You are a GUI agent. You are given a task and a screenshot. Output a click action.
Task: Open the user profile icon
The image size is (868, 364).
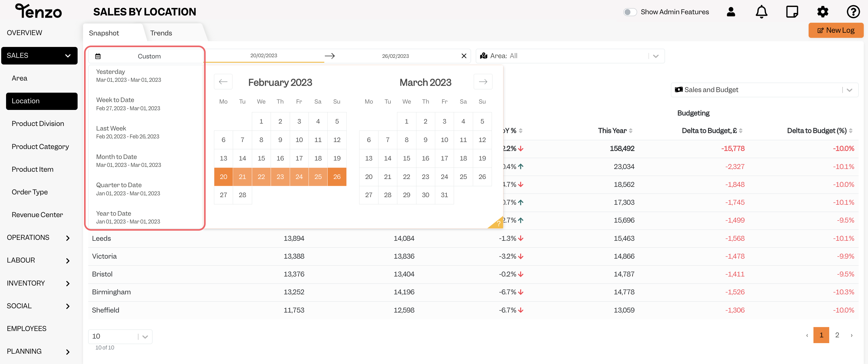(731, 12)
